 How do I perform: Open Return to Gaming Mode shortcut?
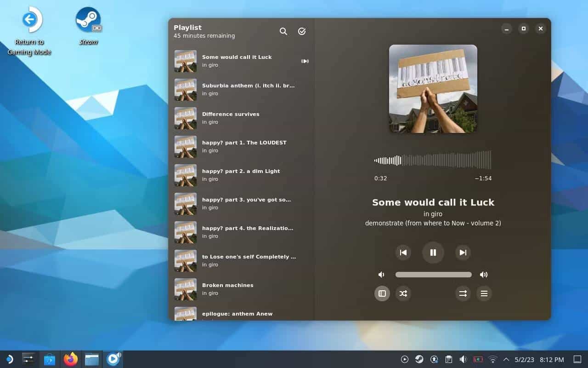(29, 19)
